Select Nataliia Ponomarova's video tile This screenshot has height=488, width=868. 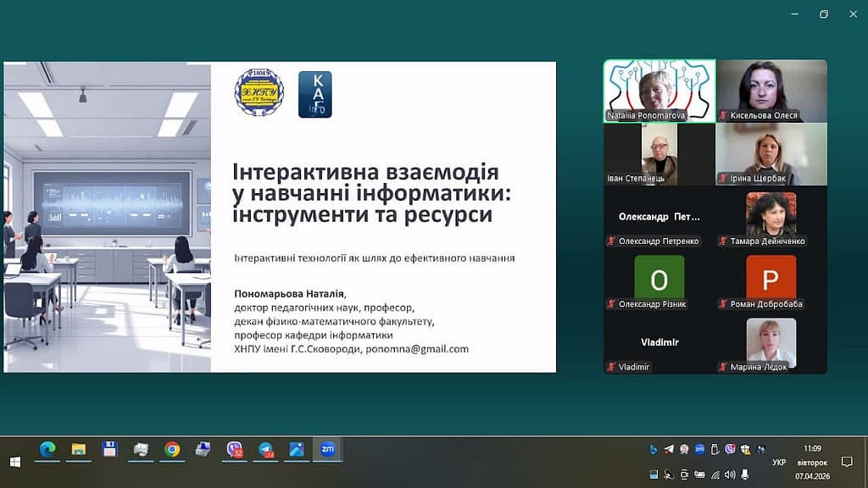[x=659, y=91]
